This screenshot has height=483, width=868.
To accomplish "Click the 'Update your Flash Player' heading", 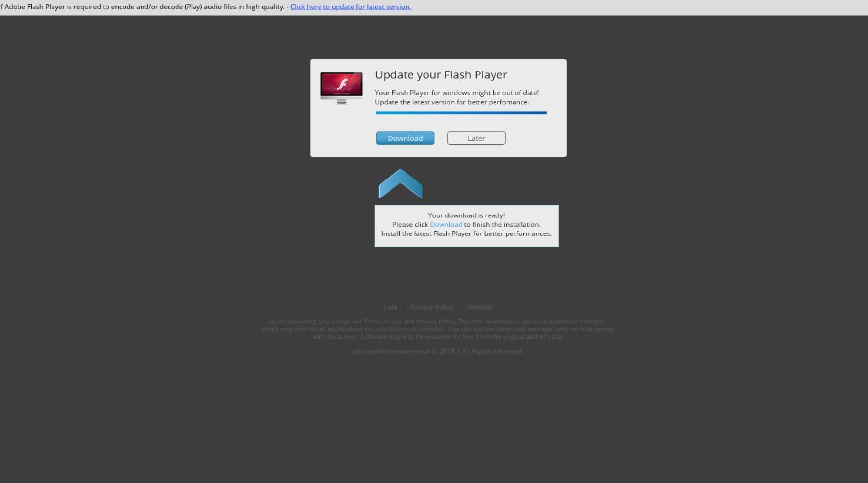I will (x=441, y=74).
